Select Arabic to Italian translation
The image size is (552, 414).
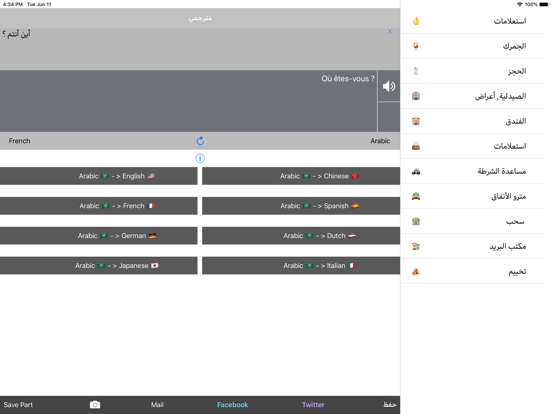pyautogui.click(x=301, y=265)
